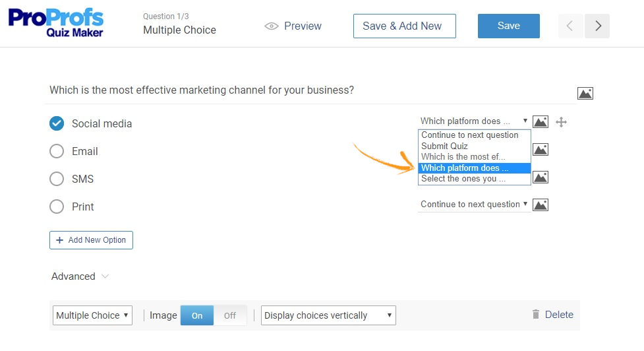Open the Display choices vertically dropdown

[328, 315]
